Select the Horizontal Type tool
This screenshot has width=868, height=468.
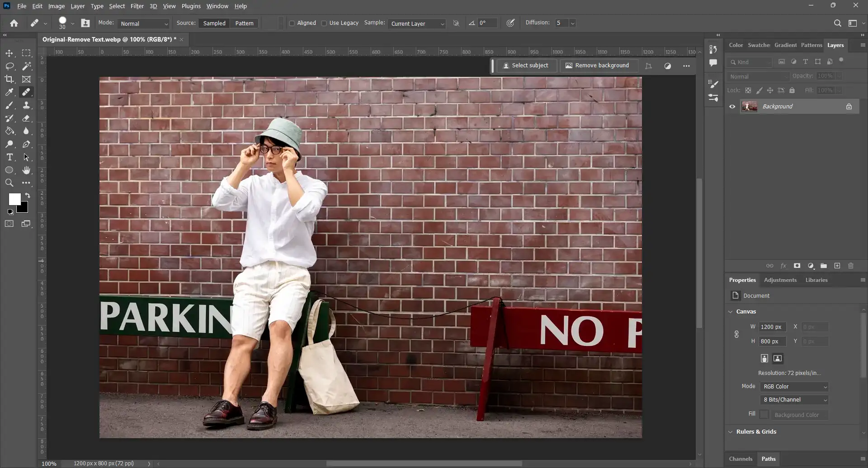[9, 157]
